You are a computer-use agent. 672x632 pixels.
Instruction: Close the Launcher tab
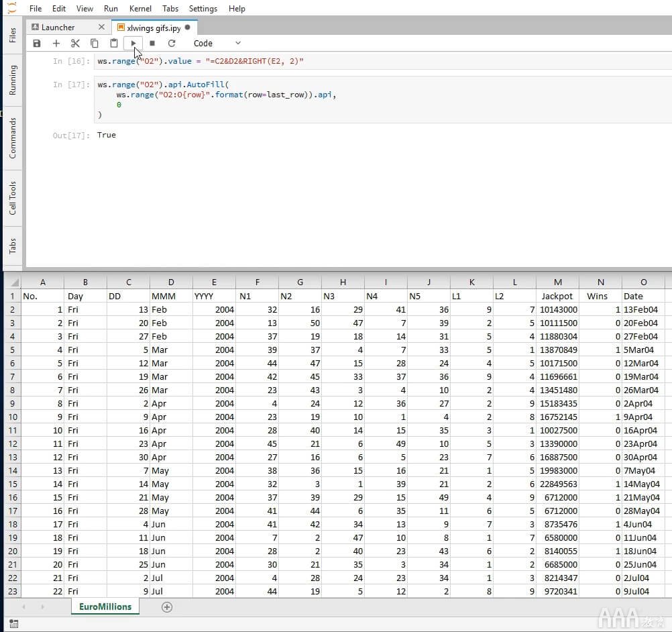pos(101,28)
